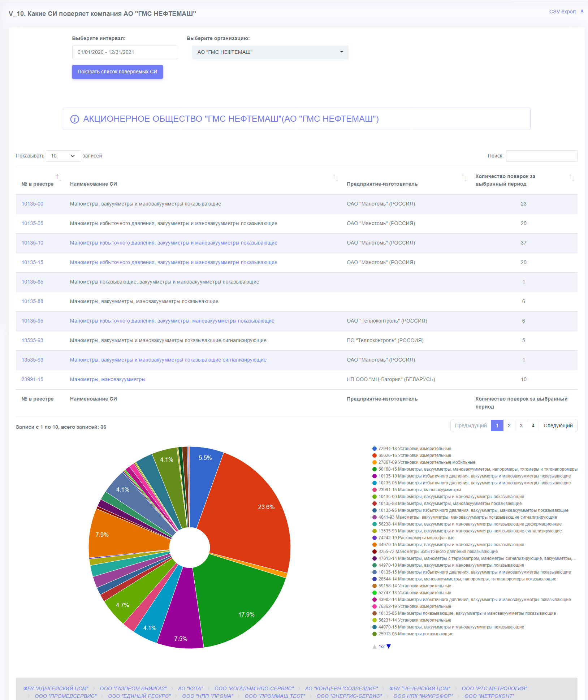Click CSV export link text
The height and width of the screenshot is (700, 588).
[562, 12]
